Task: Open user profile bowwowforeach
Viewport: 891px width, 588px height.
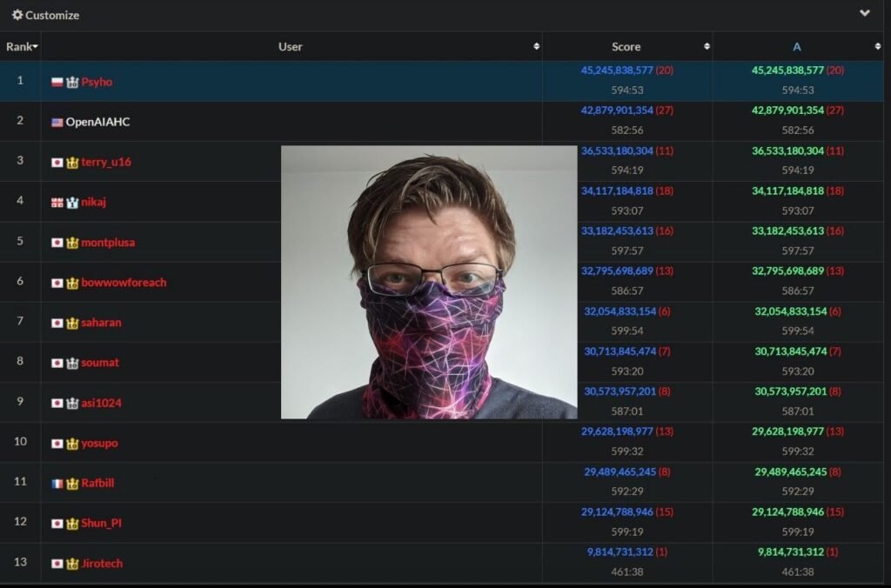Action: (124, 283)
